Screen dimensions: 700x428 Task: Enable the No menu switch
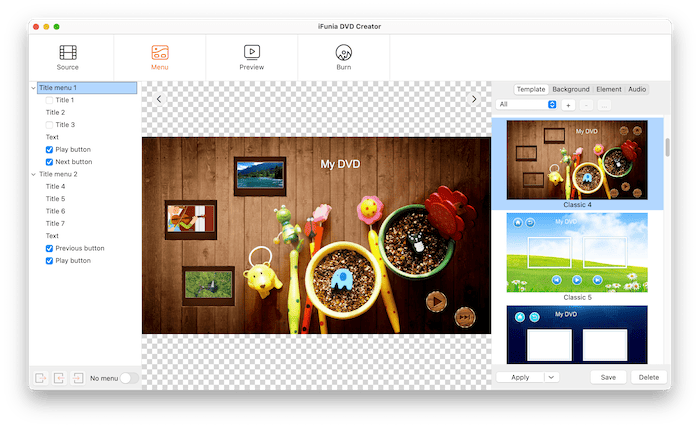(x=128, y=378)
